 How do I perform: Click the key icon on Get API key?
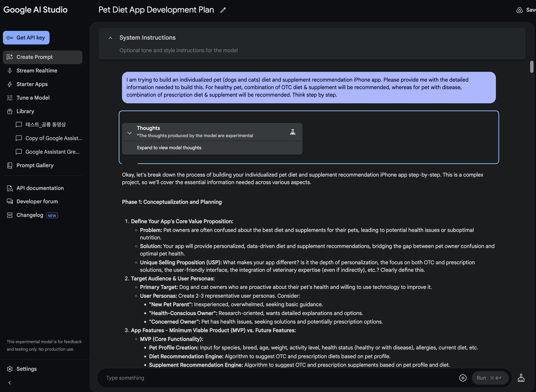10,38
